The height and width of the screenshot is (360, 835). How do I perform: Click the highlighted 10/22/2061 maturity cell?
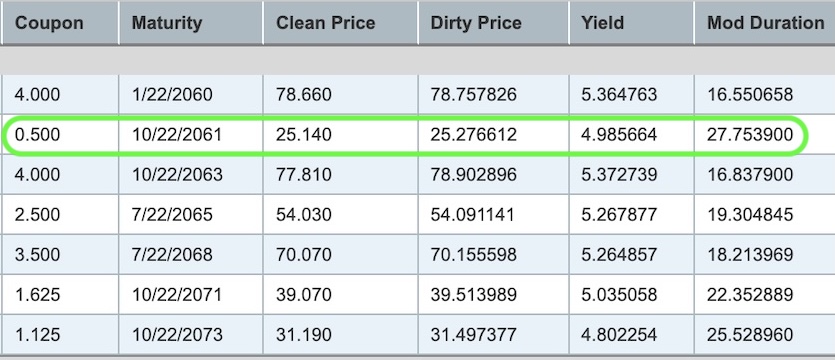click(x=176, y=135)
